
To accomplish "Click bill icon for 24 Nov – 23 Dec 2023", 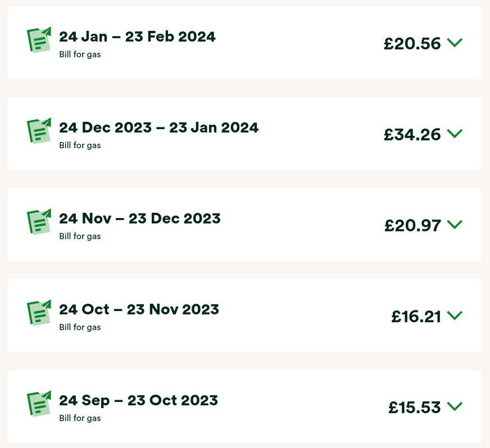I will click(x=39, y=222).
